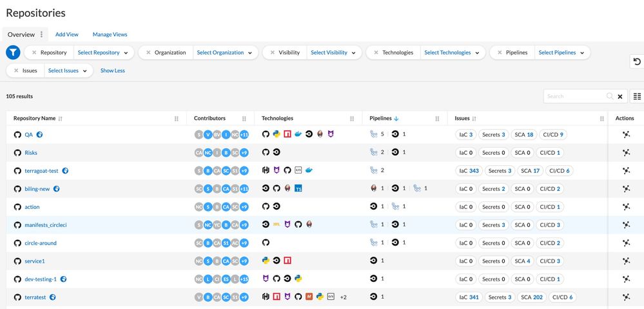Open the Overview tab three-dot options

42,34
